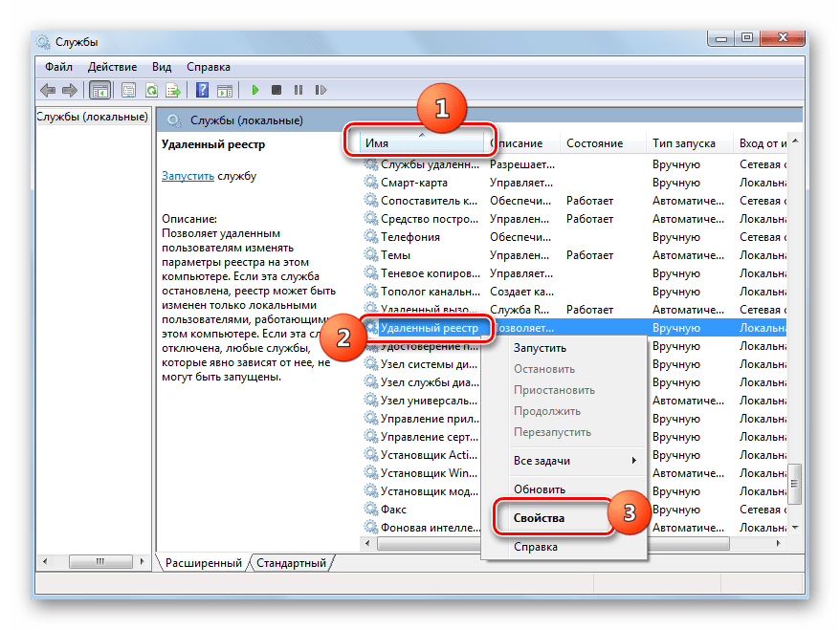840x630 pixels.
Task: Click the Export list toolbar icon
Action: coord(173,90)
